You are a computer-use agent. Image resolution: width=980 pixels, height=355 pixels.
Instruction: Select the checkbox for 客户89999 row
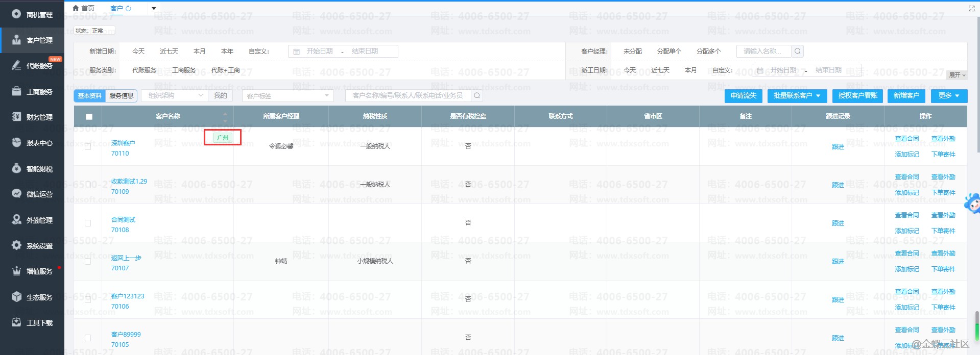[88, 338]
